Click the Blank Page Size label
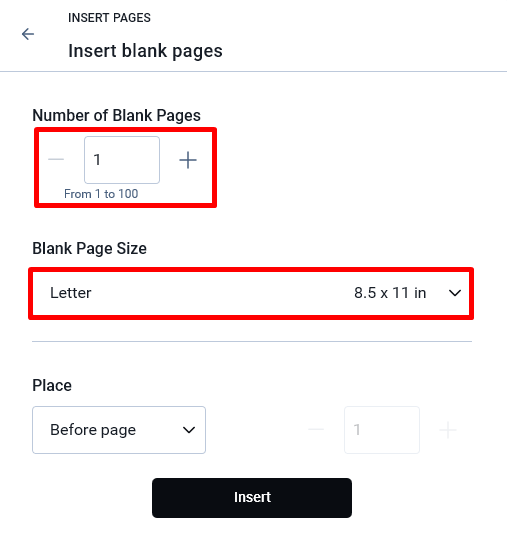The height and width of the screenshot is (550, 507). (x=89, y=249)
